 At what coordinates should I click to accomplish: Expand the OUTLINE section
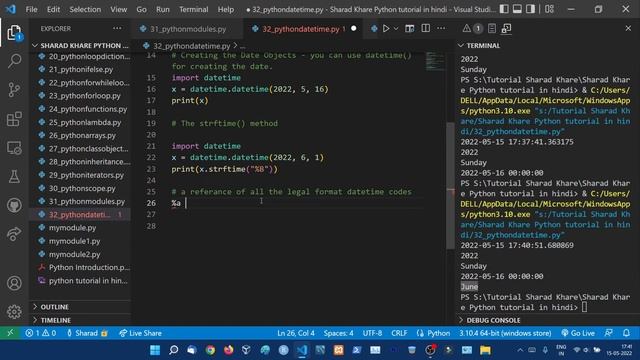(80, 307)
